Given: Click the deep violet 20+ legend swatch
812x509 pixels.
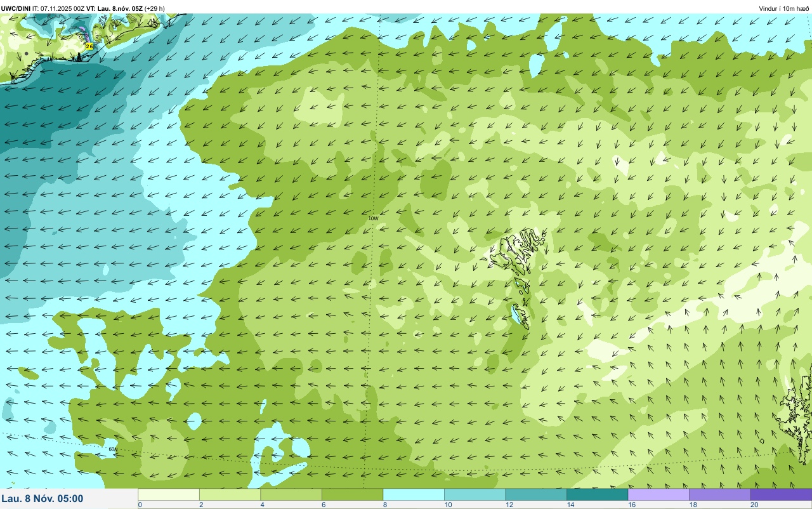Looking at the screenshot, I should click(x=781, y=494).
